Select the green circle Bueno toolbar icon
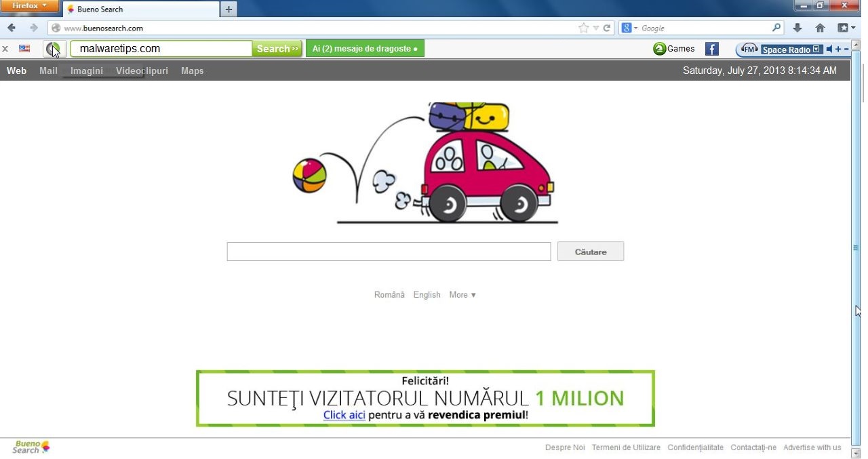This screenshot has width=868, height=459. click(x=53, y=49)
